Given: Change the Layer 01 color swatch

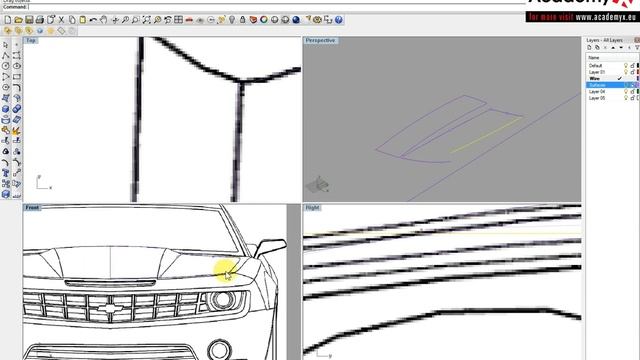Looking at the screenshot, I should click(638, 72).
